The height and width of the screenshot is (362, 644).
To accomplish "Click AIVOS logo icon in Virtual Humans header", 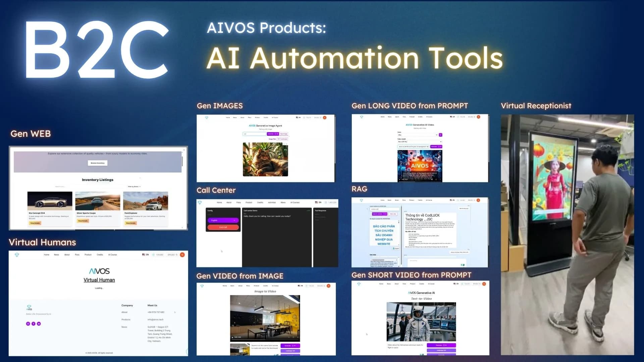I will [x=17, y=255].
